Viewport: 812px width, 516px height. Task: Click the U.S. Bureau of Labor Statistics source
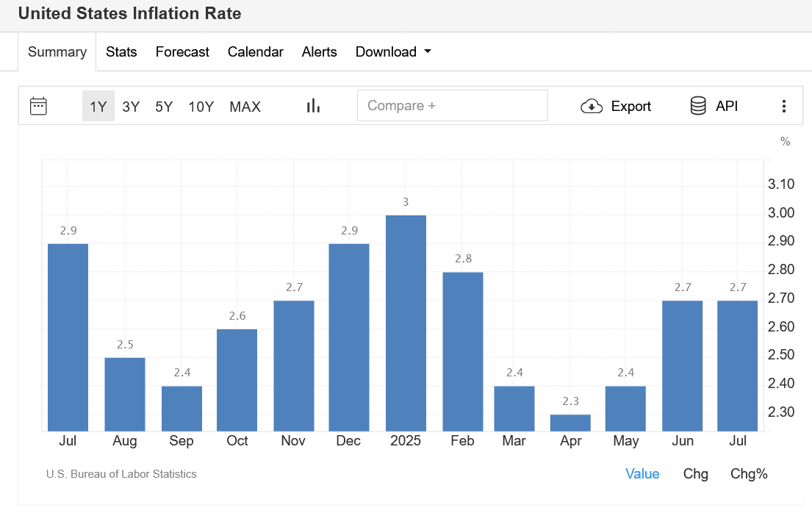click(121, 474)
